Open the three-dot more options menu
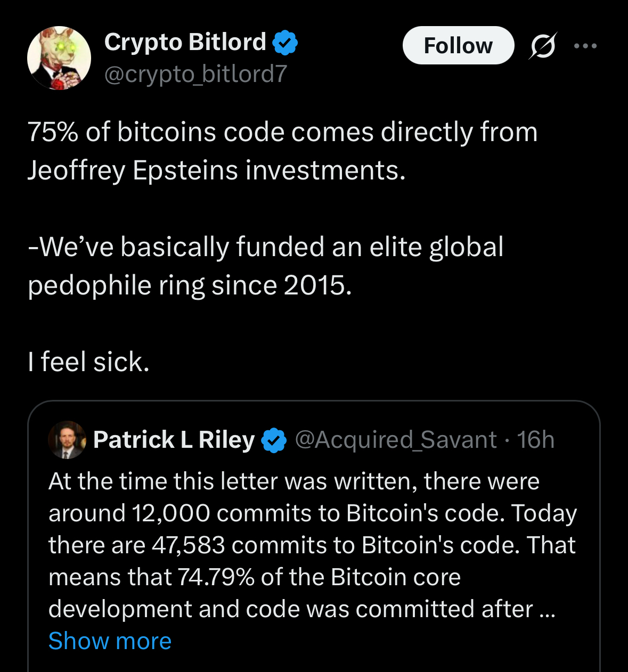The image size is (628, 672). pyautogui.click(x=585, y=46)
